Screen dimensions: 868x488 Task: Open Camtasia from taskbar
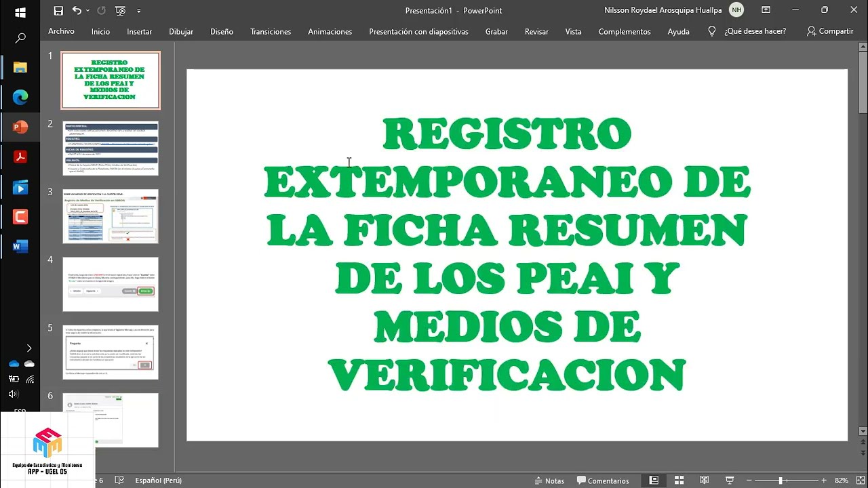click(x=20, y=217)
